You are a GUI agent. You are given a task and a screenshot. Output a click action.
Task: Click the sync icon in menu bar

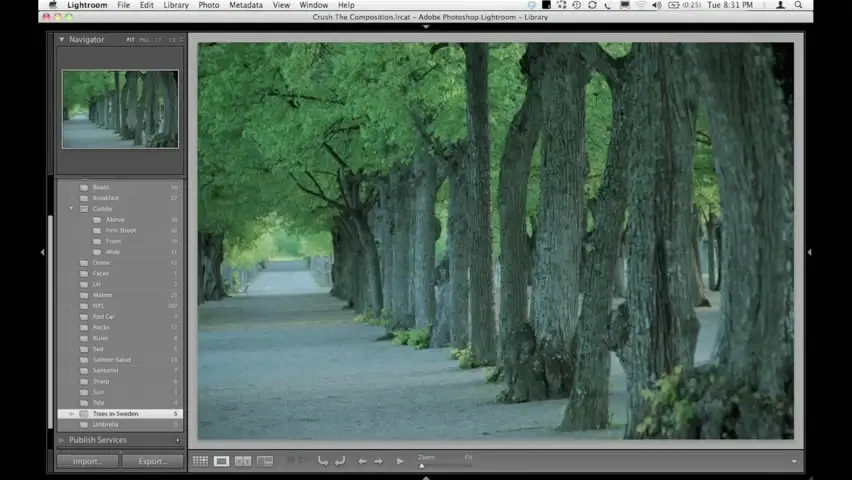tap(592, 5)
